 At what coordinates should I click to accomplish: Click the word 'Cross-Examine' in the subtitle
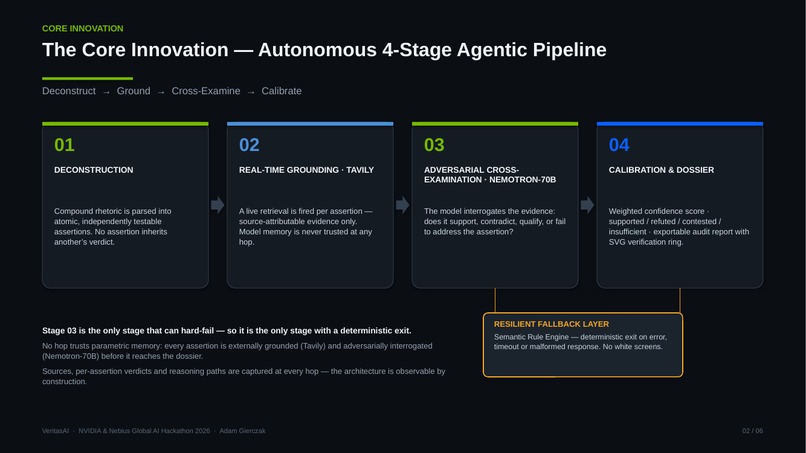pos(206,91)
